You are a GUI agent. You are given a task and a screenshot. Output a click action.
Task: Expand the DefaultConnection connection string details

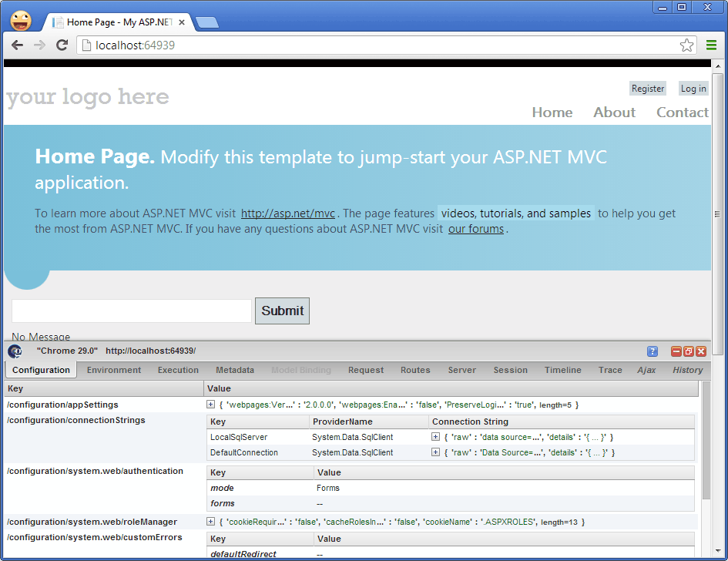point(435,452)
